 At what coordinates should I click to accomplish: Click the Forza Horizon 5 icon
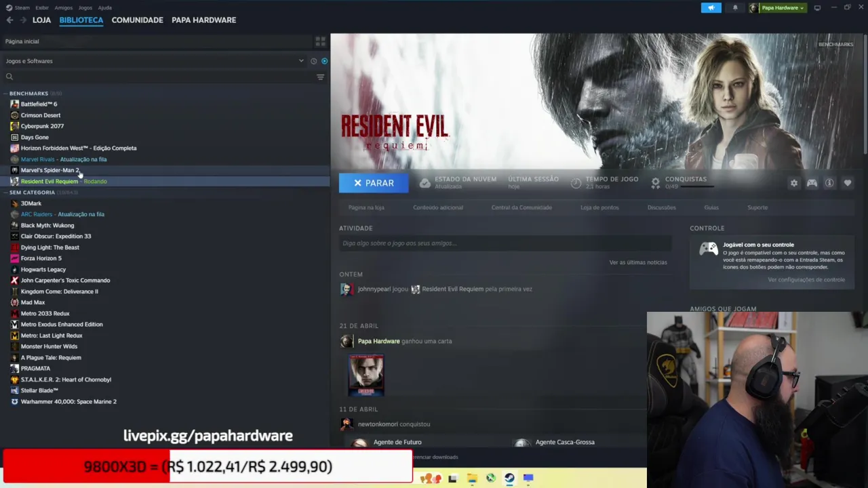coord(14,258)
